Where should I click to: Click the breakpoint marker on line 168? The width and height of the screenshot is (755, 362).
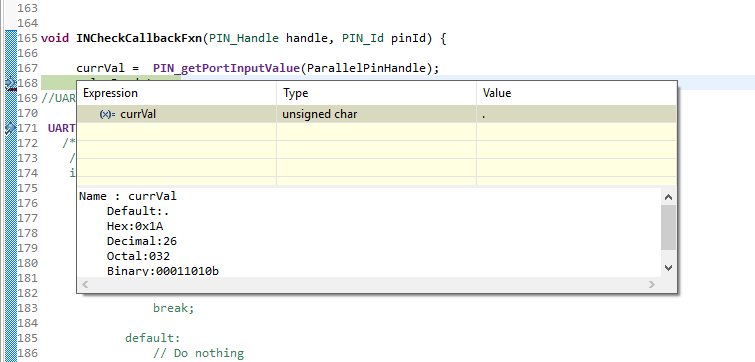click(x=10, y=84)
